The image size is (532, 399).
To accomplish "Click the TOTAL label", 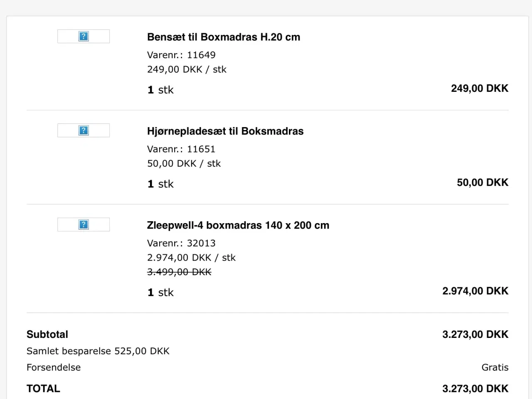I will pos(43,389).
